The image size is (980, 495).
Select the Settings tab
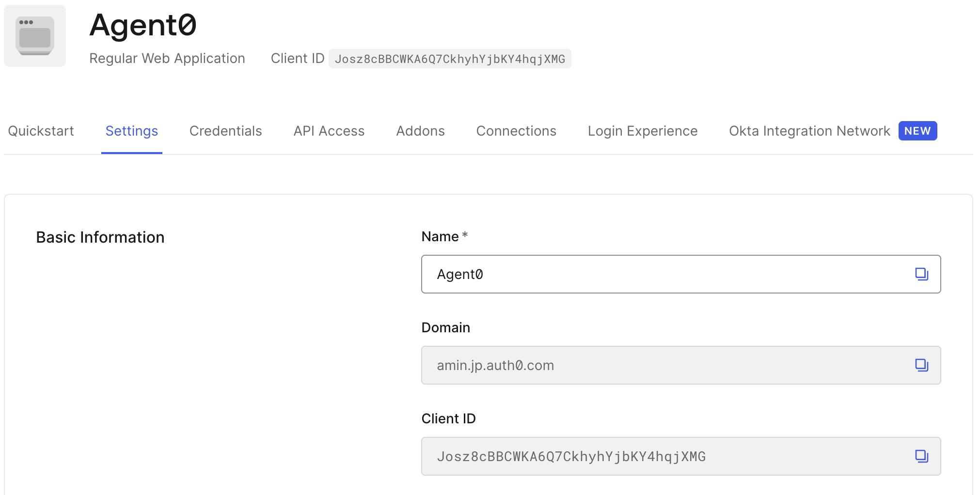point(132,131)
